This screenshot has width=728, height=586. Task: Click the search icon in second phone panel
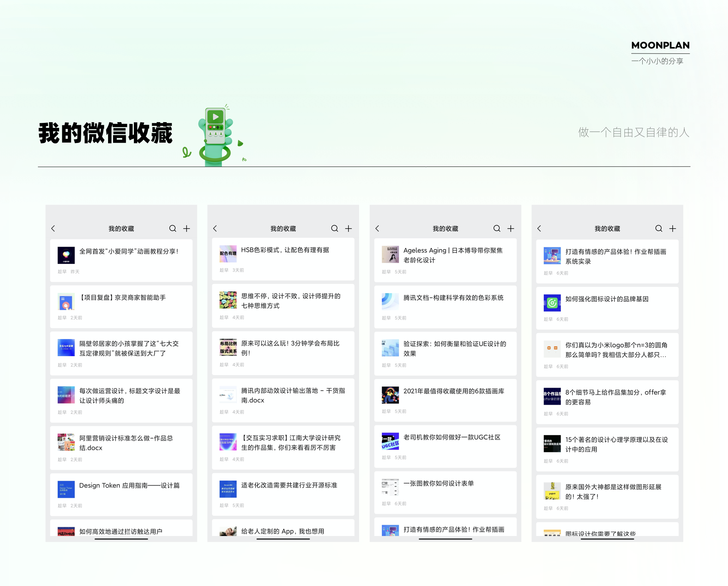(x=334, y=228)
